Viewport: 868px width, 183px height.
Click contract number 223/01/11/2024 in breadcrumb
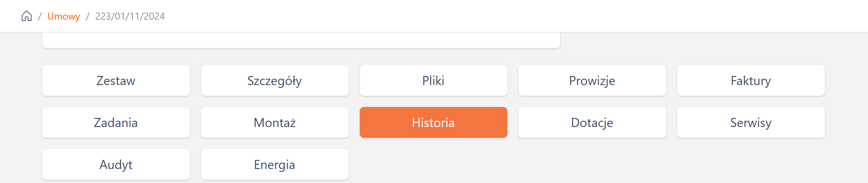click(x=130, y=16)
